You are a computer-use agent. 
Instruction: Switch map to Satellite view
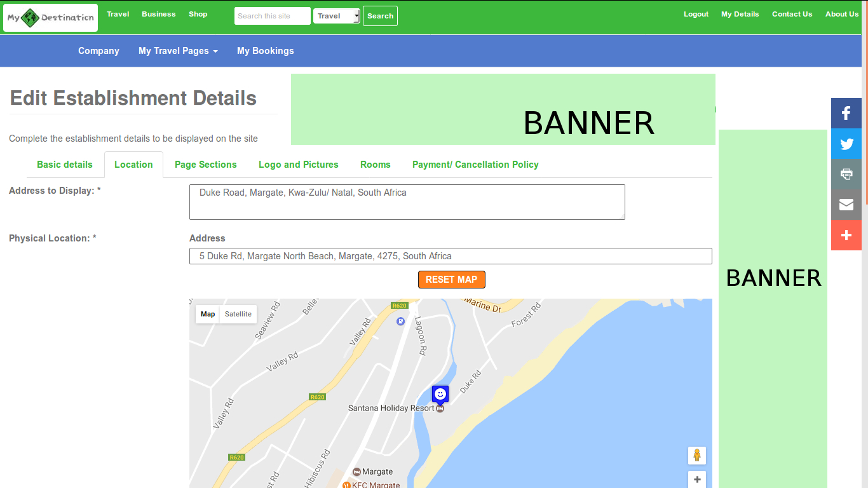click(238, 314)
